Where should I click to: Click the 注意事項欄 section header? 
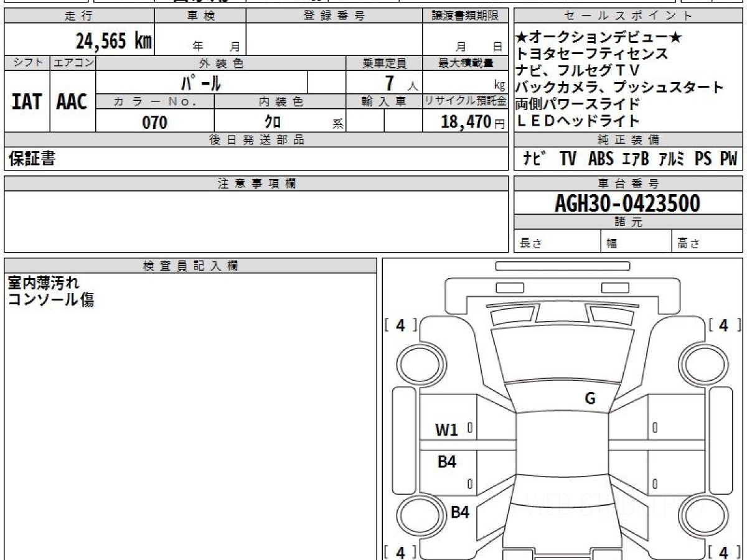click(256, 184)
